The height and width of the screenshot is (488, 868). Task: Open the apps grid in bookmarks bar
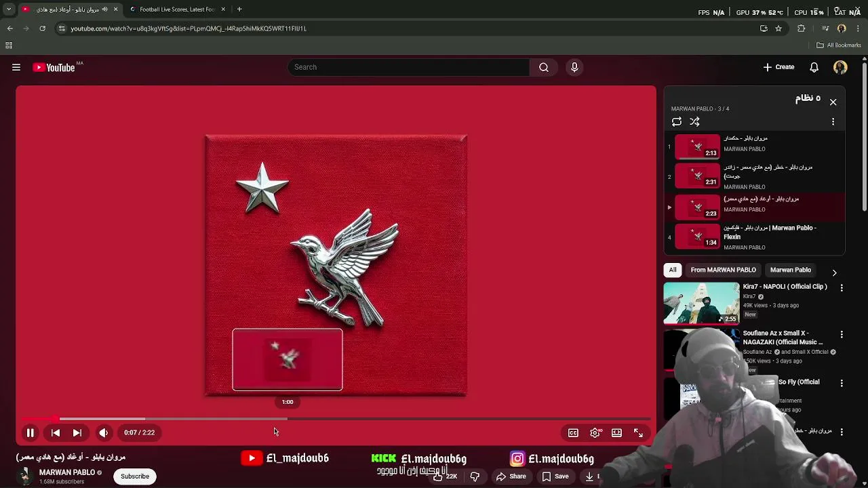(9, 45)
